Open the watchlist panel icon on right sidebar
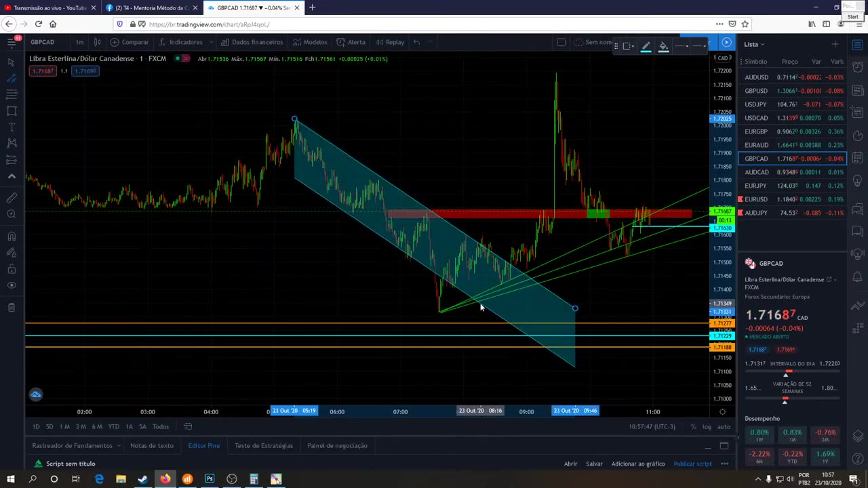868x488 pixels. [858, 44]
